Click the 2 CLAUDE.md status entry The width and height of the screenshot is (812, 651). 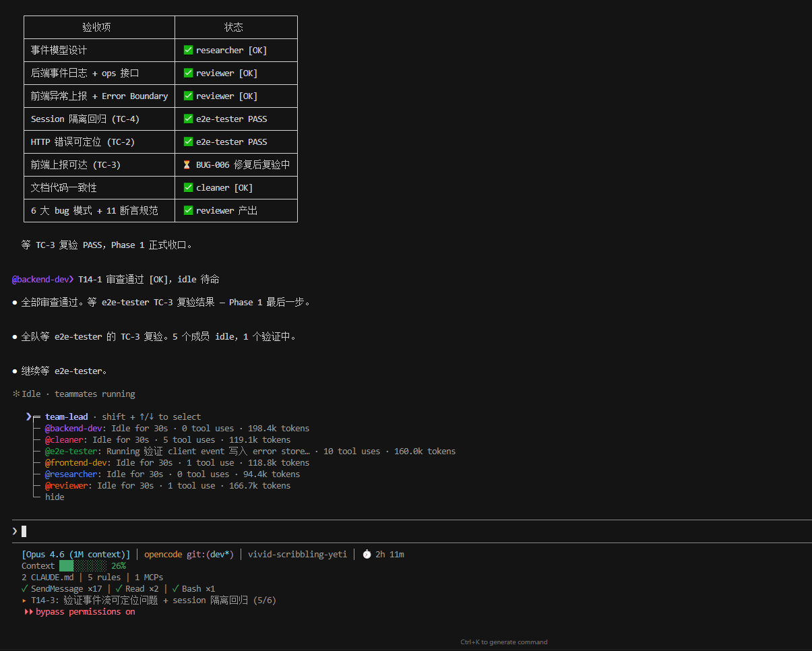click(x=47, y=578)
